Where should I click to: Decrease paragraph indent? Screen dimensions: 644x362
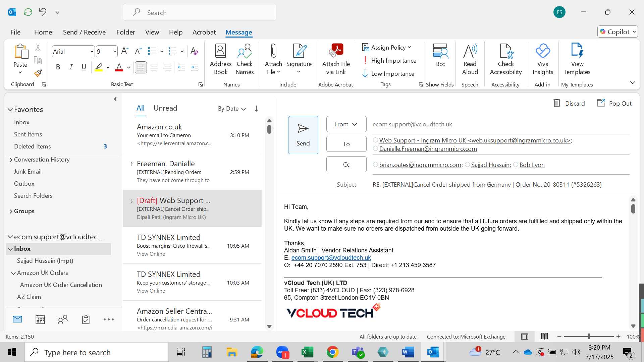(181, 67)
